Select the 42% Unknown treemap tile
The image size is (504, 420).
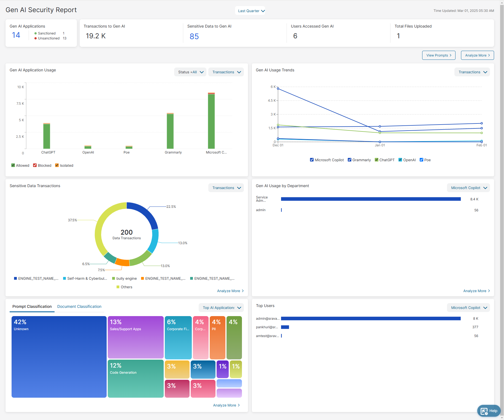[59, 357]
